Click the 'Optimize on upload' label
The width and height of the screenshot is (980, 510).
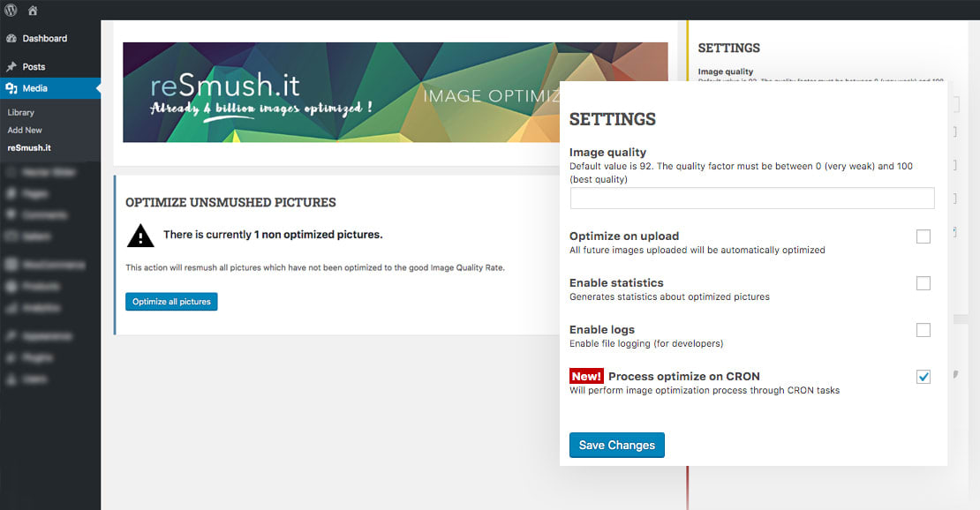tap(623, 236)
